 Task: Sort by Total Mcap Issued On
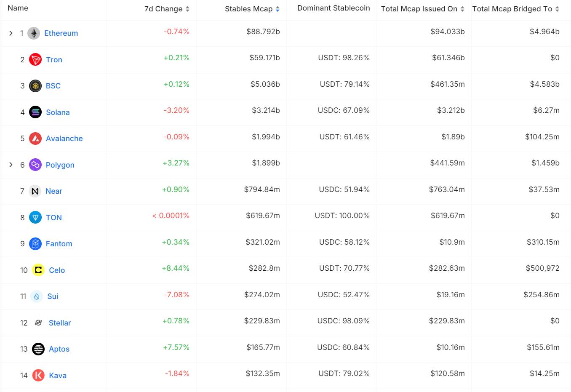coord(422,9)
